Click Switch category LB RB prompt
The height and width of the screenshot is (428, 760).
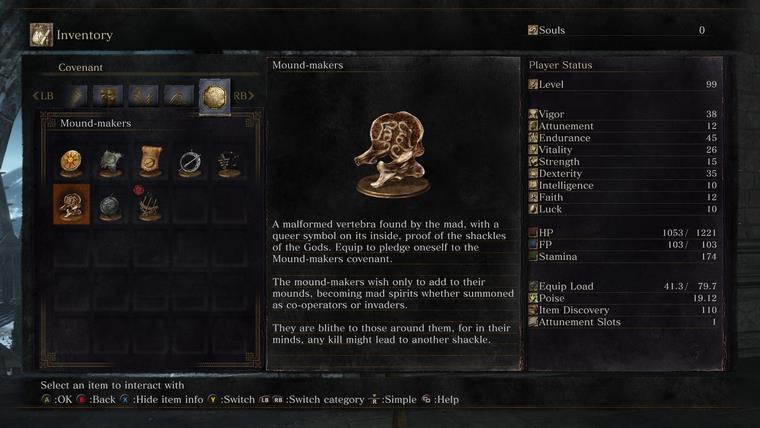point(312,399)
